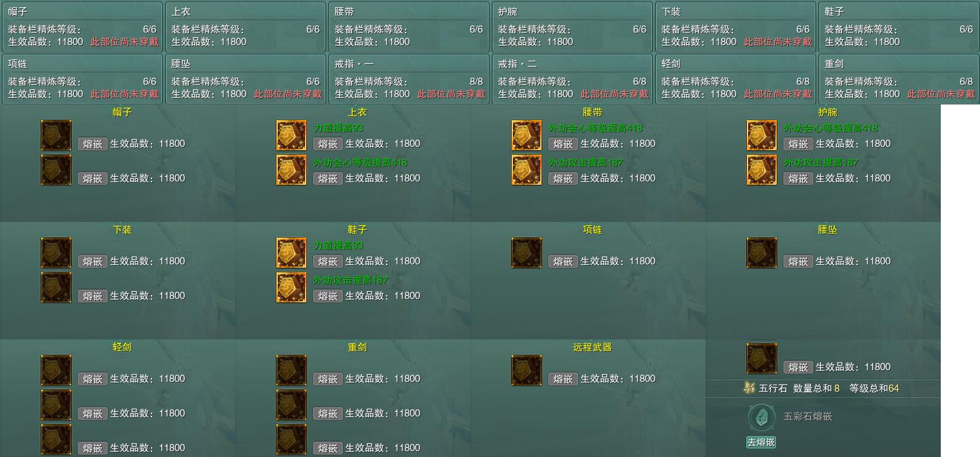Click the 力道提高93 gem icon under 上衣
980x457 pixels.
tap(291, 135)
